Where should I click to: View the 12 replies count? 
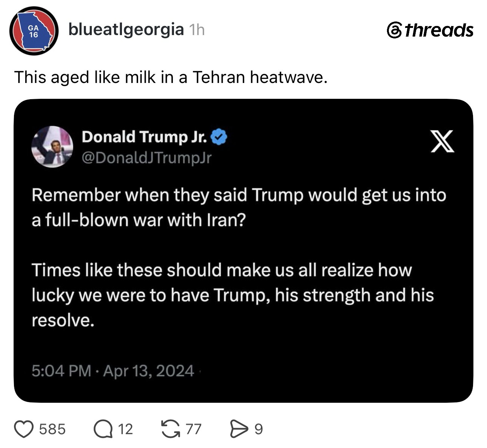pyautogui.click(x=125, y=429)
